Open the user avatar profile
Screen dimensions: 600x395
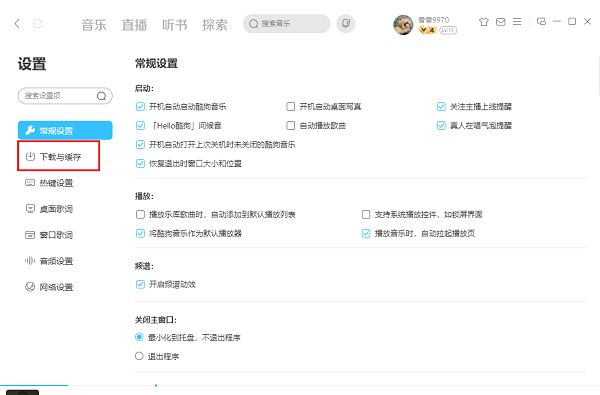pyautogui.click(x=403, y=25)
